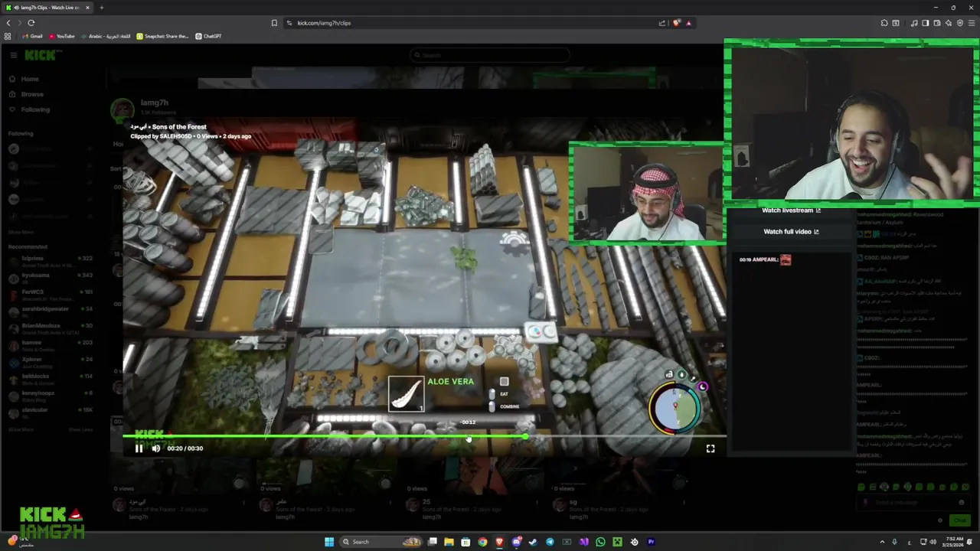Open the emoji picker in message box
The image size is (980, 551).
(x=962, y=503)
